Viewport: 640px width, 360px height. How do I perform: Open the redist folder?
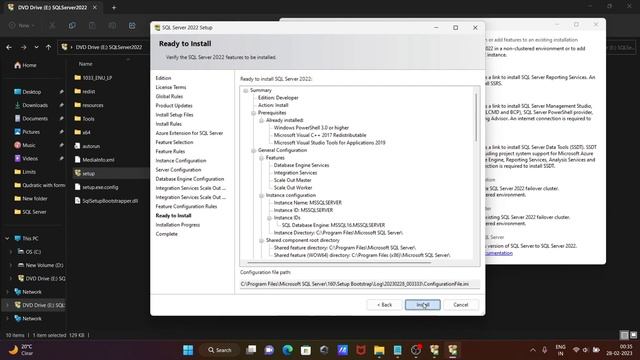pos(85,91)
